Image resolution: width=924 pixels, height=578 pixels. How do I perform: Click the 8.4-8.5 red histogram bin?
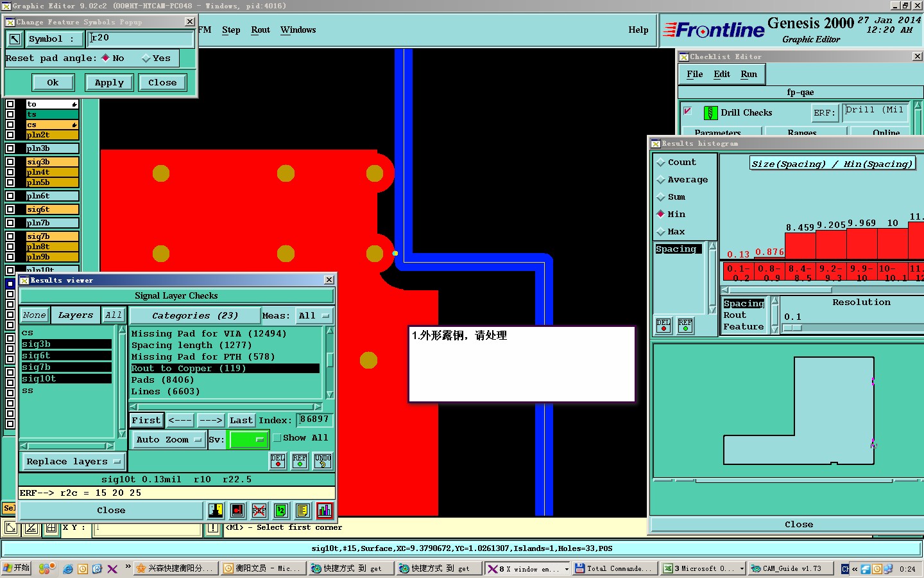click(x=800, y=273)
